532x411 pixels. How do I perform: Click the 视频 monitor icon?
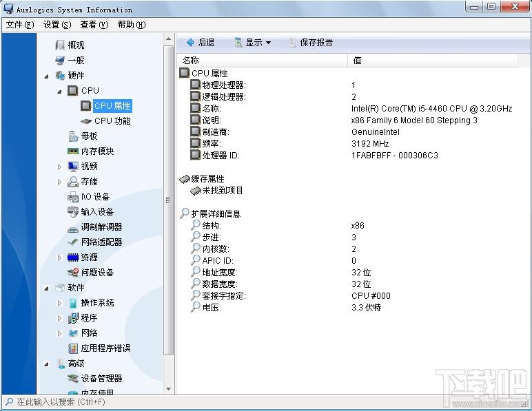click(73, 167)
